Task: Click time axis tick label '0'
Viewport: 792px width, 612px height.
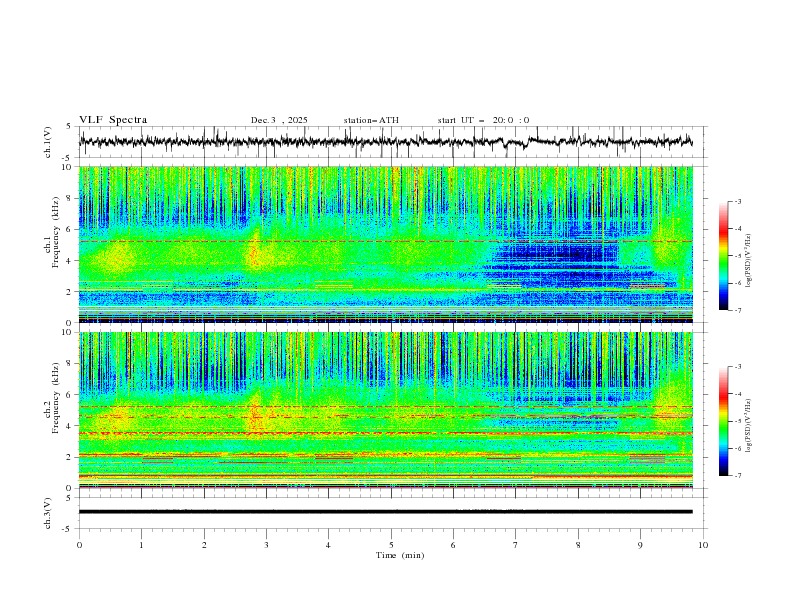Action: click(x=79, y=545)
